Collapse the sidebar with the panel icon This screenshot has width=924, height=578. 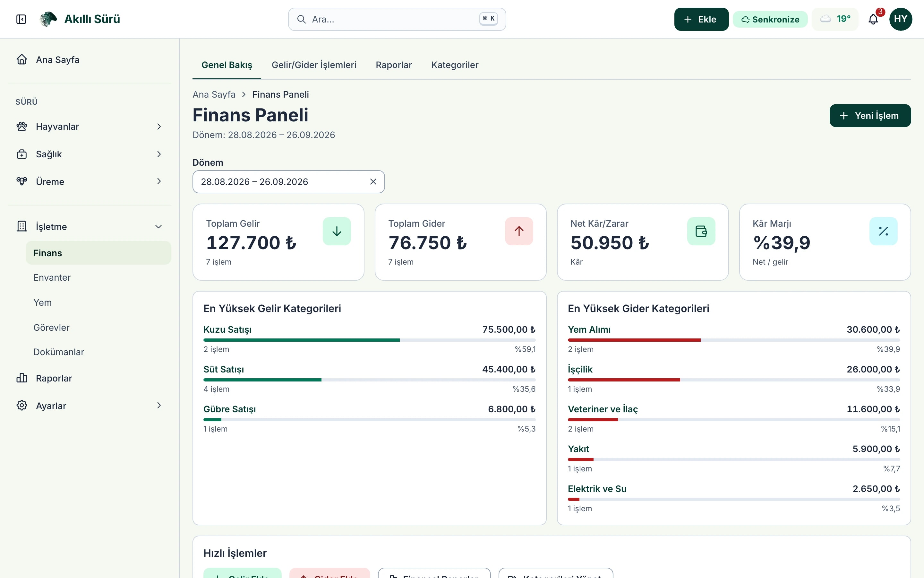point(21,19)
